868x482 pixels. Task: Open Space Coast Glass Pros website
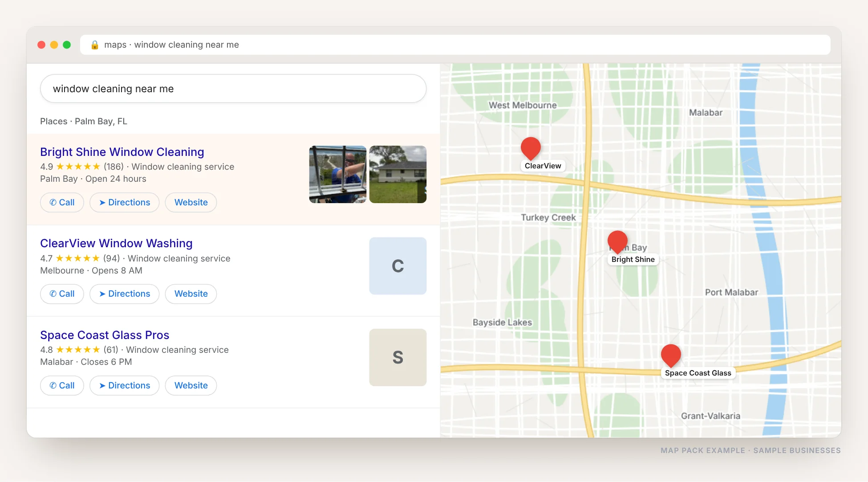click(x=191, y=385)
